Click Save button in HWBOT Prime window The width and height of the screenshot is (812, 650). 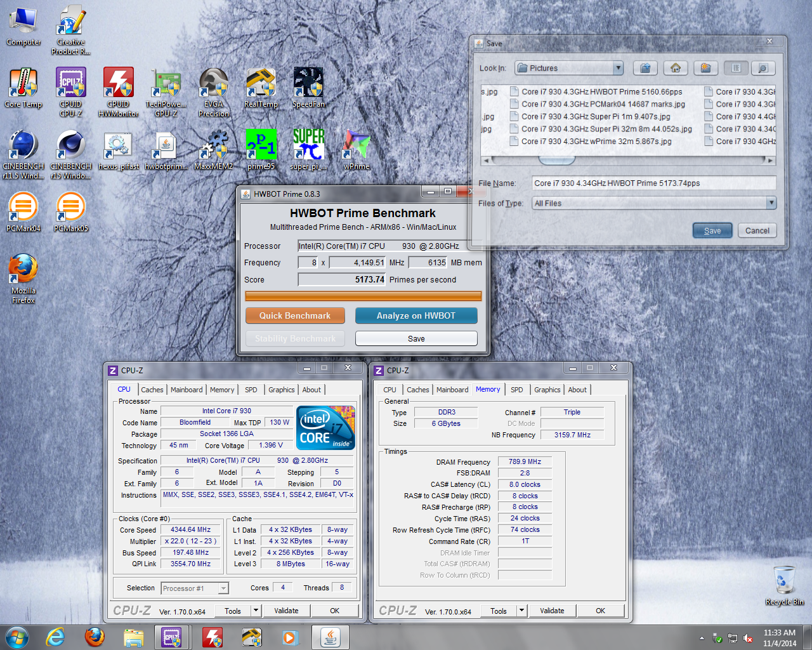416,338
